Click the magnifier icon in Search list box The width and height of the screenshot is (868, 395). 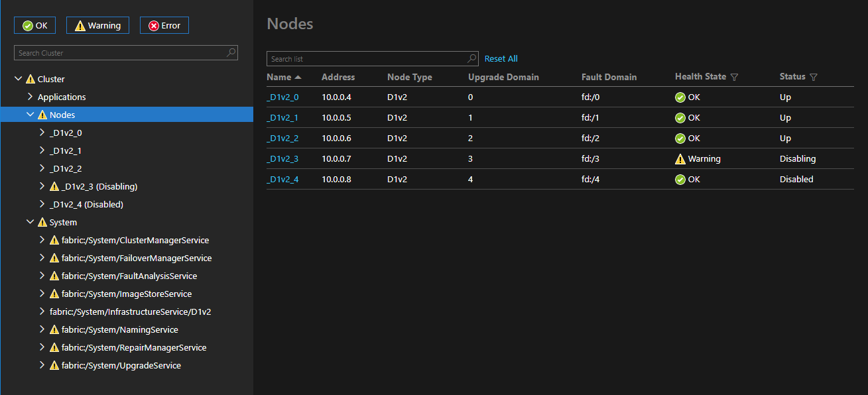(x=472, y=58)
